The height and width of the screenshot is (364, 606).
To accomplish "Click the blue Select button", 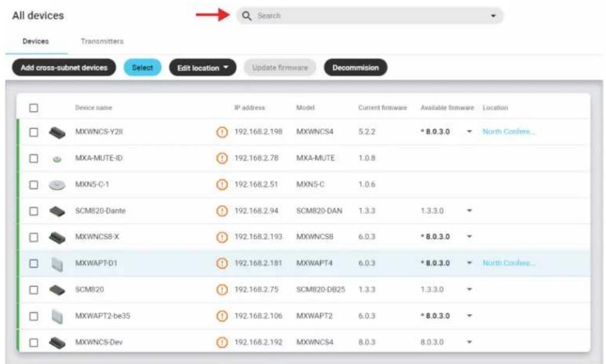I will (143, 67).
